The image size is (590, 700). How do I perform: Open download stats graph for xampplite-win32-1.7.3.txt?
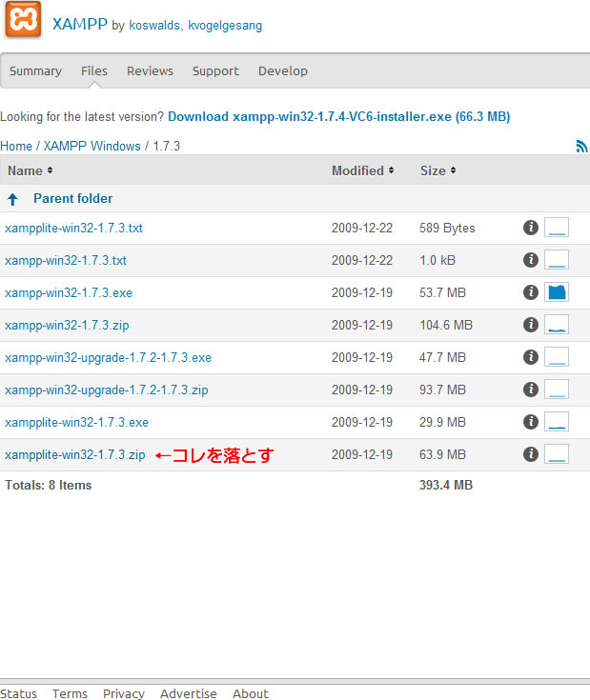[557, 228]
